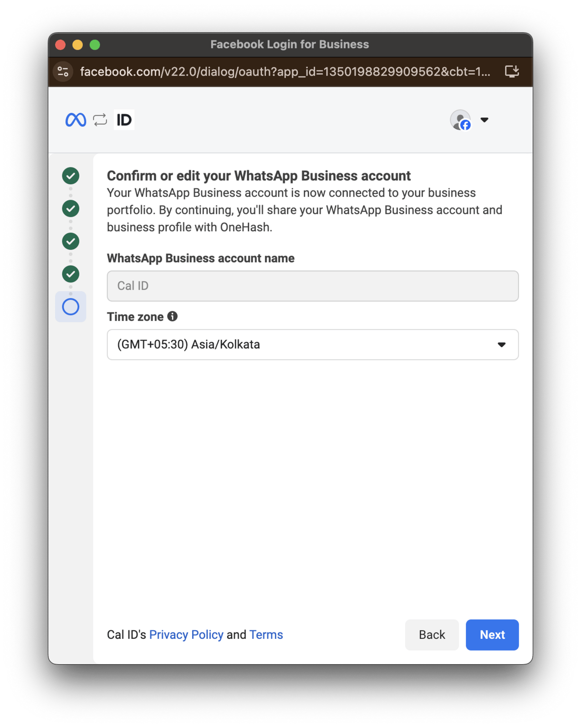Show Time zone info tooltip icon
Screen dimensions: 581x728
[172, 316]
